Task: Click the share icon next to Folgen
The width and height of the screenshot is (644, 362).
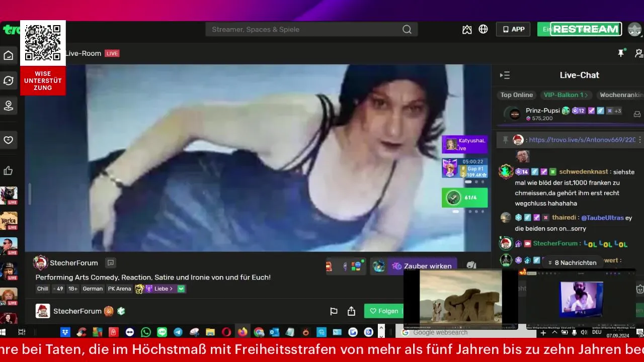Action: (x=351, y=311)
